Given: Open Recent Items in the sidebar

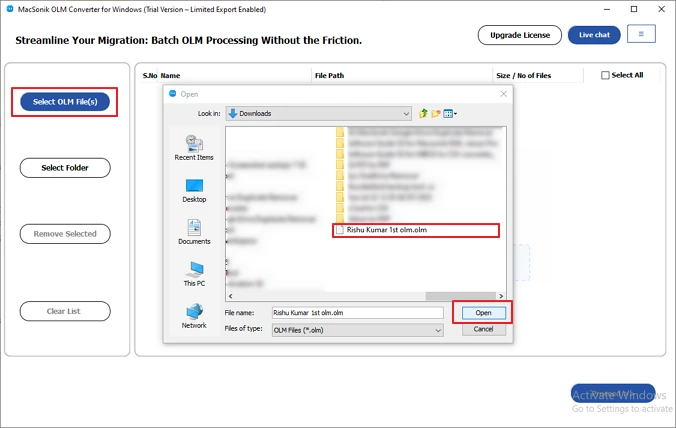Looking at the screenshot, I should coord(194,148).
